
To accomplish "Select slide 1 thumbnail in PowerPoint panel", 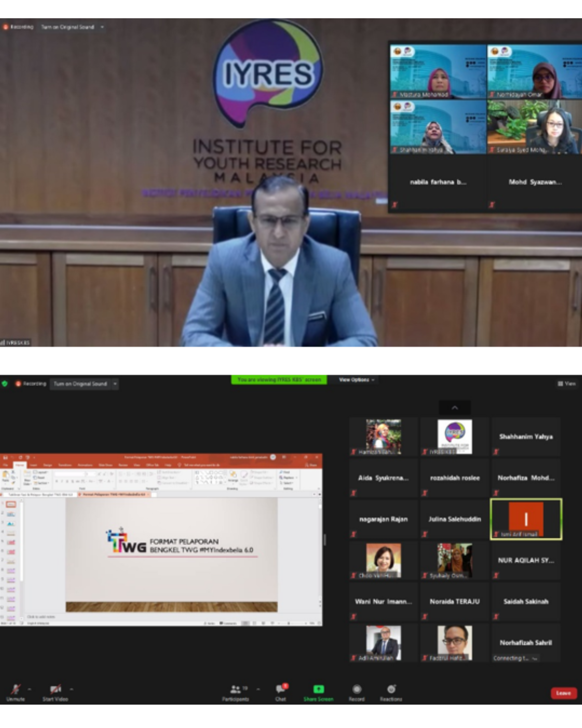I will click(x=11, y=504).
